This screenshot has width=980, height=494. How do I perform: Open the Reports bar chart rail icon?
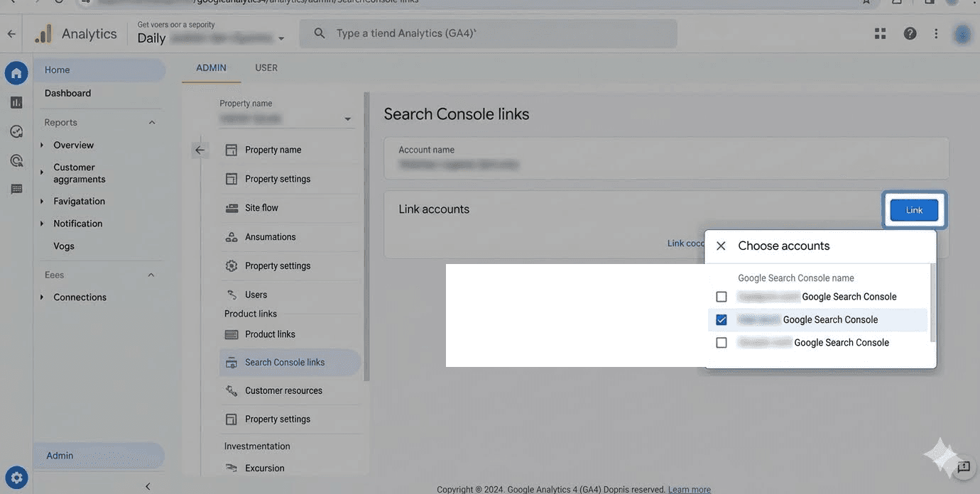pyautogui.click(x=16, y=102)
